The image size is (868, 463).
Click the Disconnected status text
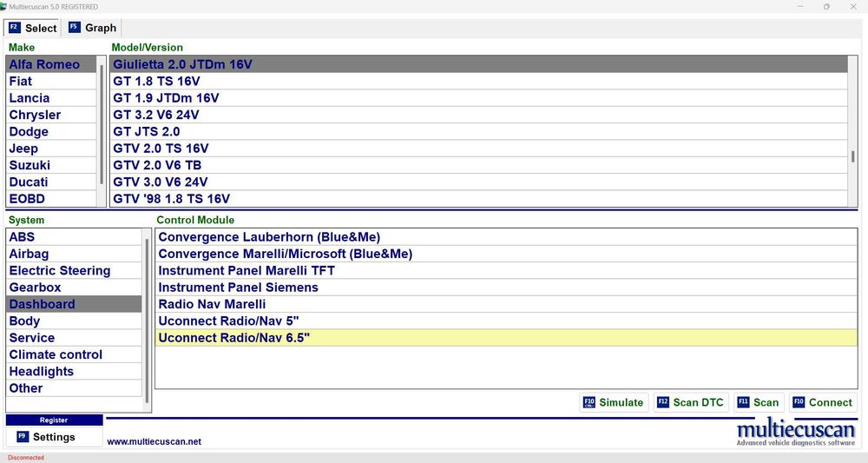pos(25,458)
